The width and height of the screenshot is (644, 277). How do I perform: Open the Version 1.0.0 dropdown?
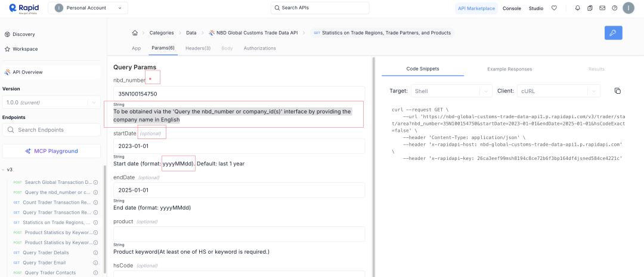pos(51,102)
